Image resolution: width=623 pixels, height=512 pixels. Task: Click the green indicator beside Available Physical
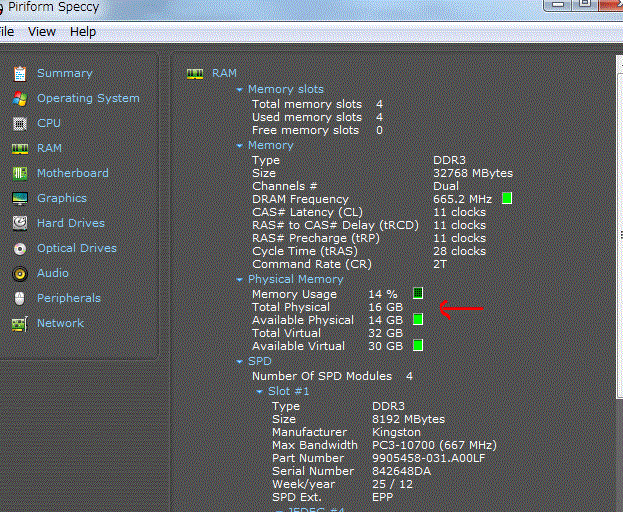[x=418, y=319]
